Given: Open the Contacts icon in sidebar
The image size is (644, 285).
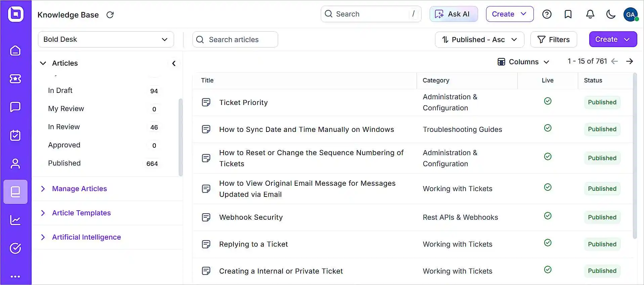Looking at the screenshot, I should pos(15,164).
